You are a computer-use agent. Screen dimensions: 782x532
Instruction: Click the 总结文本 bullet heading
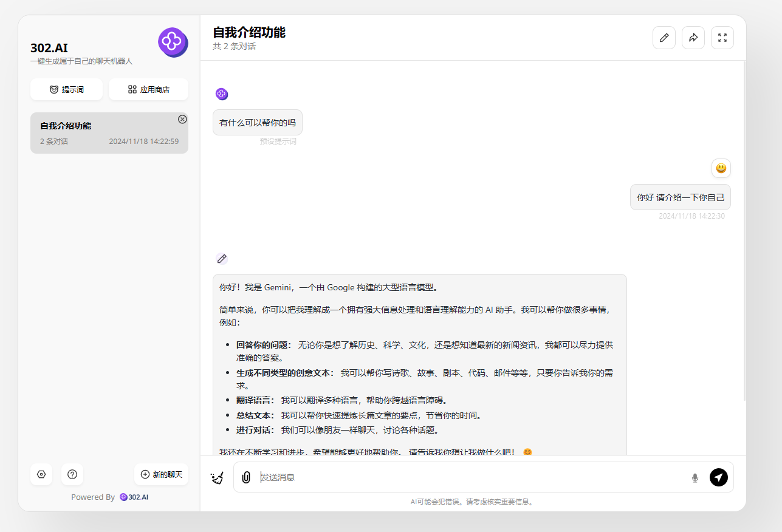(x=255, y=415)
